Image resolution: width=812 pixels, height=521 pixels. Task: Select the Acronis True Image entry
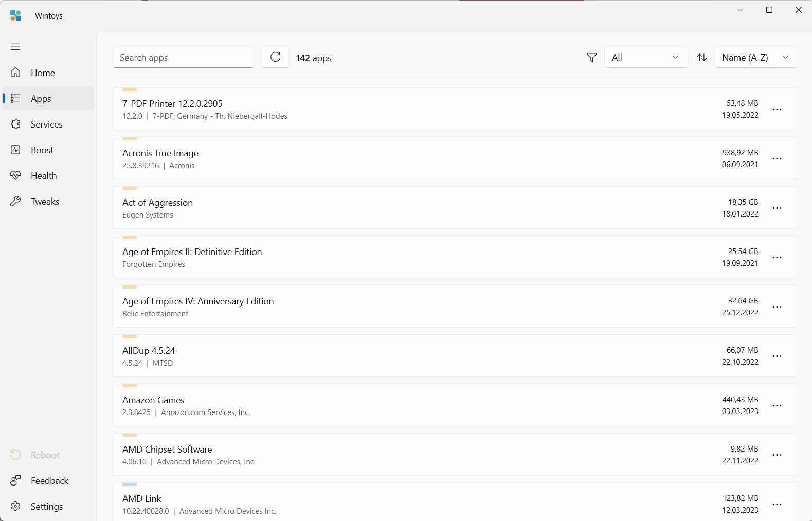coord(455,158)
